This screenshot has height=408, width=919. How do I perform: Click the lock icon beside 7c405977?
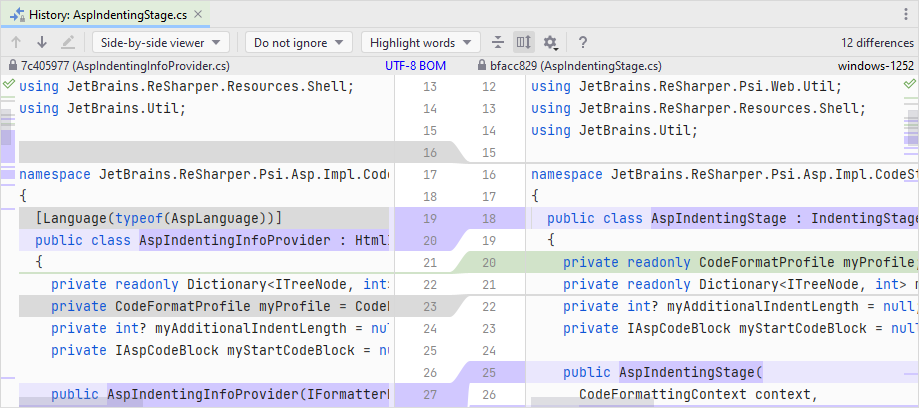pyautogui.click(x=13, y=66)
